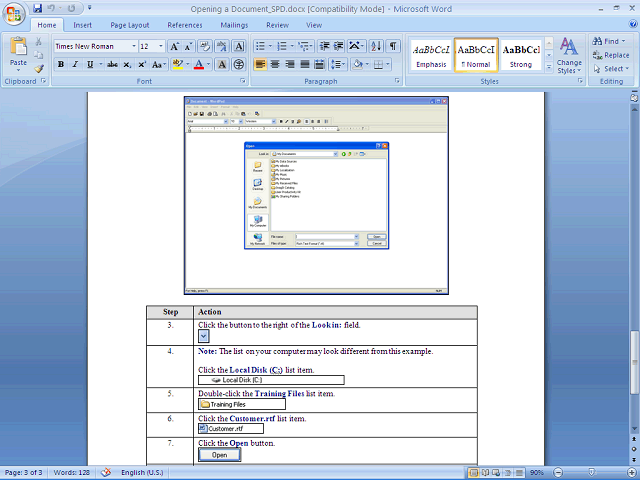Open the References tab
Screen dimensions: 640x480
tap(185, 25)
